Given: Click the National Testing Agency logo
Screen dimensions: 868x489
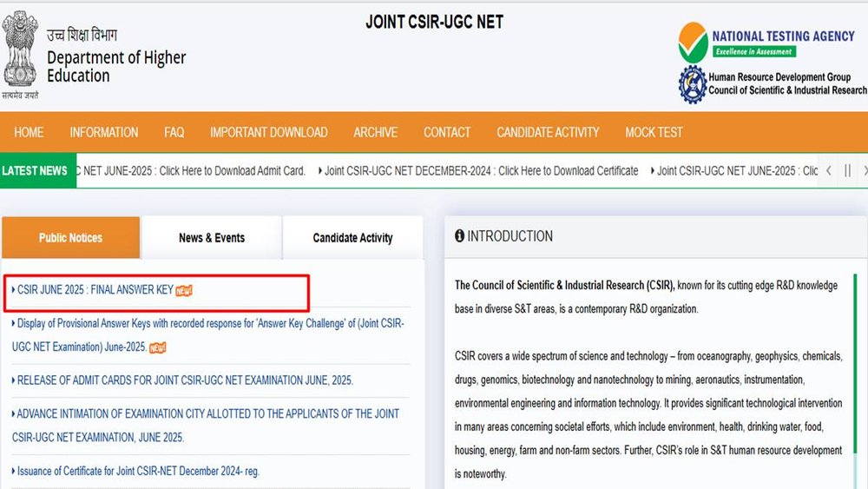Looking at the screenshot, I should (x=694, y=43).
